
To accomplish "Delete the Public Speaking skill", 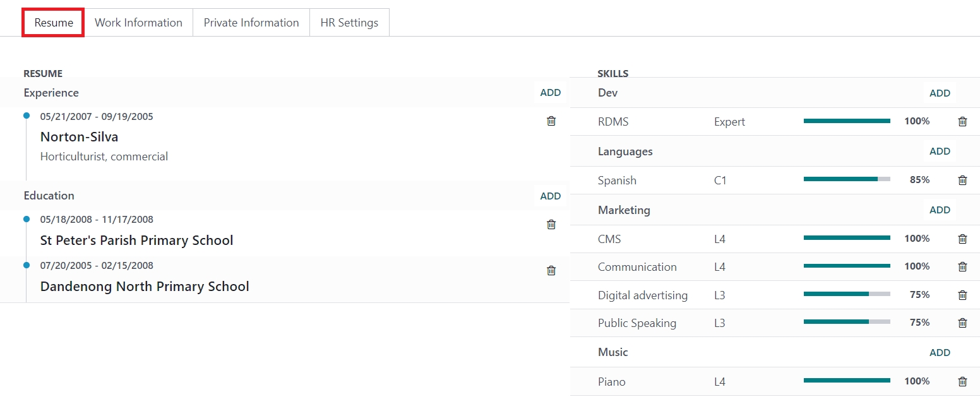I will point(962,323).
